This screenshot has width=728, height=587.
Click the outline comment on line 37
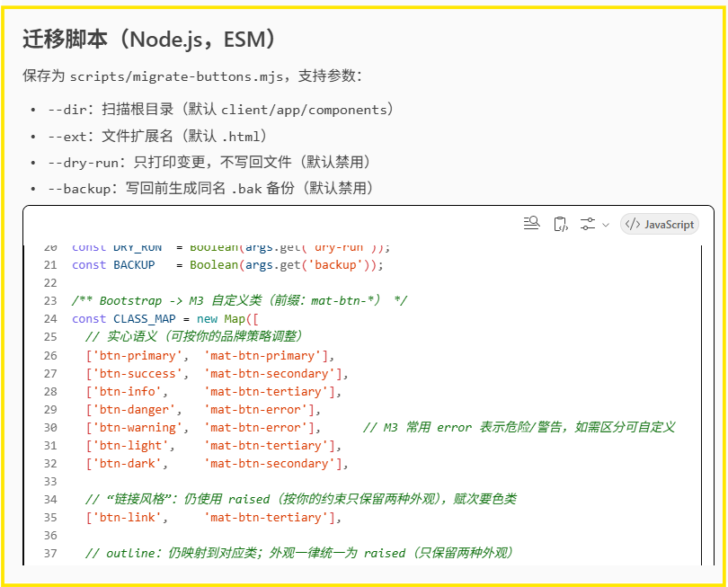(x=299, y=553)
